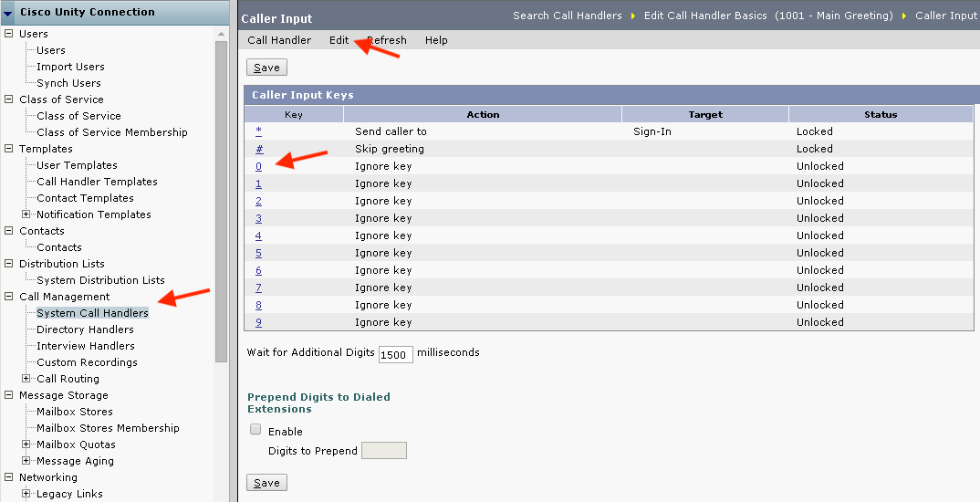Image resolution: width=980 pixels, height=502 pixels.
Task: Open the * key link
Action: (x=259, y=131)
